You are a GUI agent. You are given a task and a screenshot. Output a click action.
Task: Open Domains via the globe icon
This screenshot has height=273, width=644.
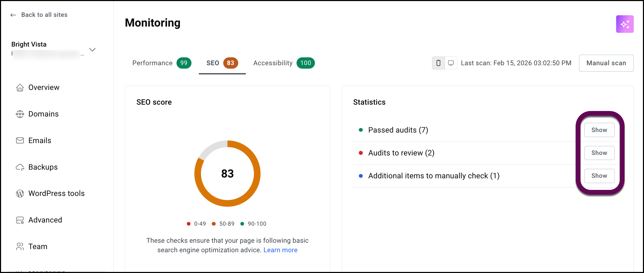[x=20, y=114]
